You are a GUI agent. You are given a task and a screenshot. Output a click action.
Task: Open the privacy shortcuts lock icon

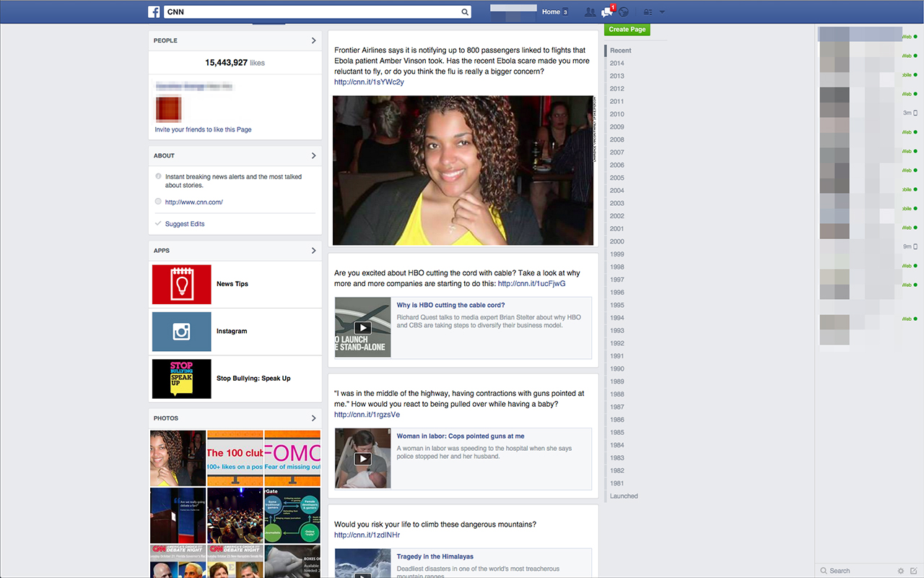pos(648,12)
